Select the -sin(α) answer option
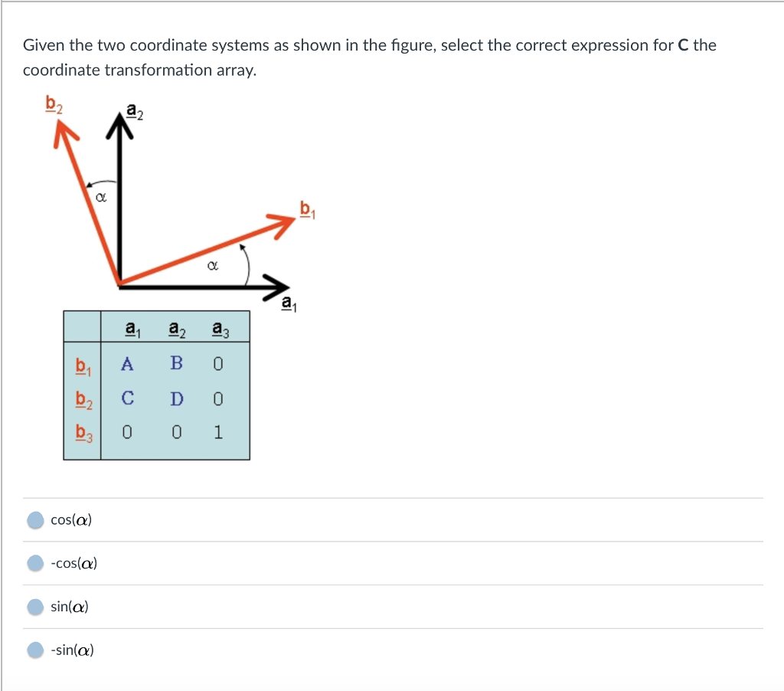 pos(35,650)
